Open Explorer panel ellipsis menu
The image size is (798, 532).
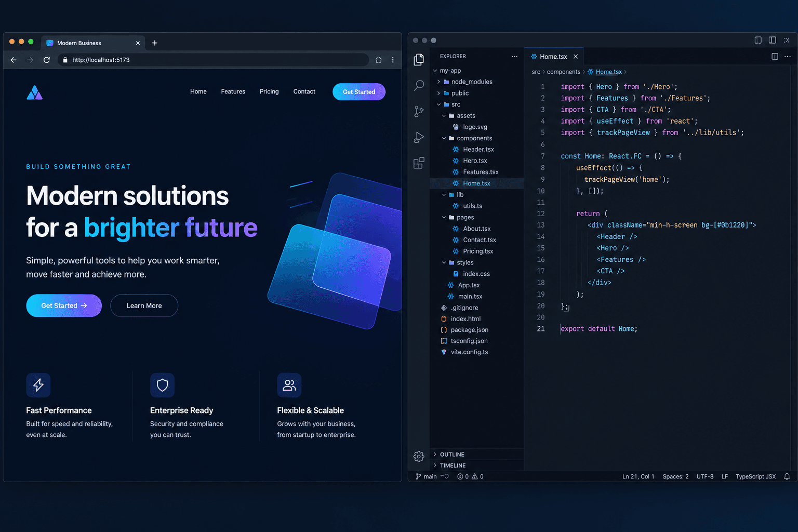tap(514, 56)
